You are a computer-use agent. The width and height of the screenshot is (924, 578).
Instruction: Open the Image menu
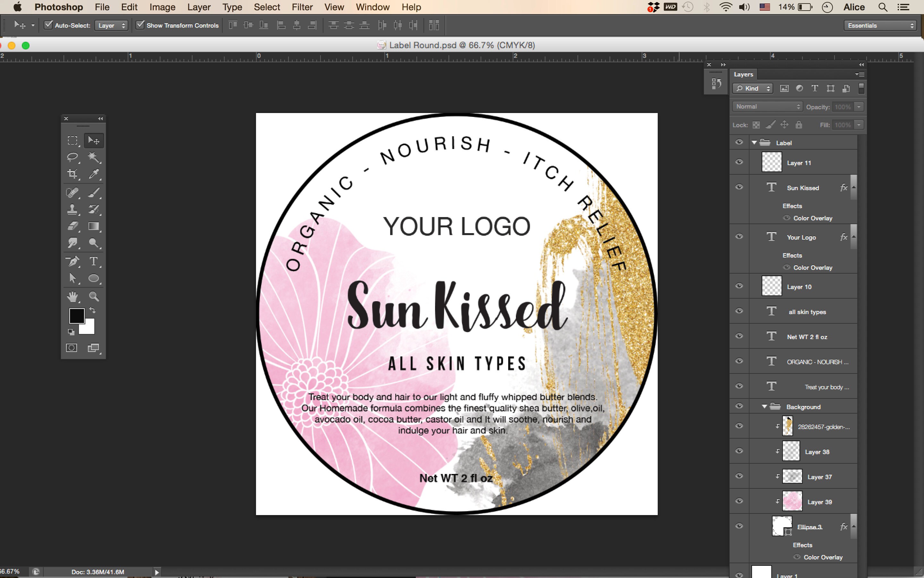point(162,7)
